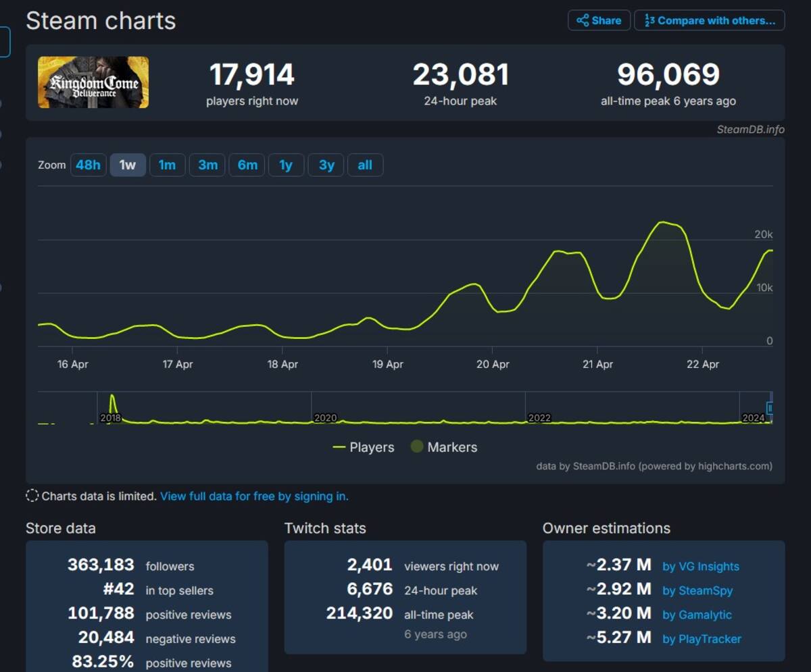Screen dimensions: 811x672
Task: Click the ~5.27 M owner estimate
Action: coord(619,638)
